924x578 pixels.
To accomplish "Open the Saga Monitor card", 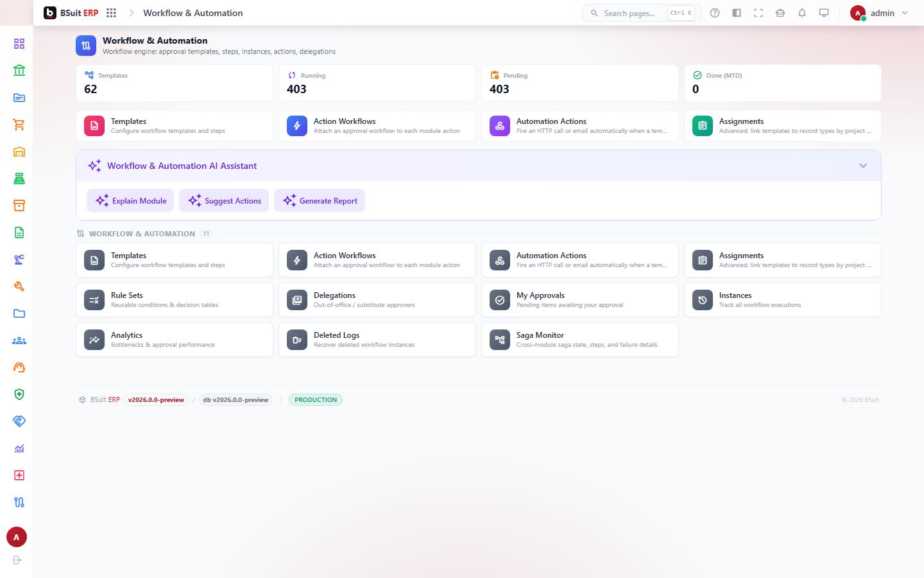I will click(x=580, y=340).
